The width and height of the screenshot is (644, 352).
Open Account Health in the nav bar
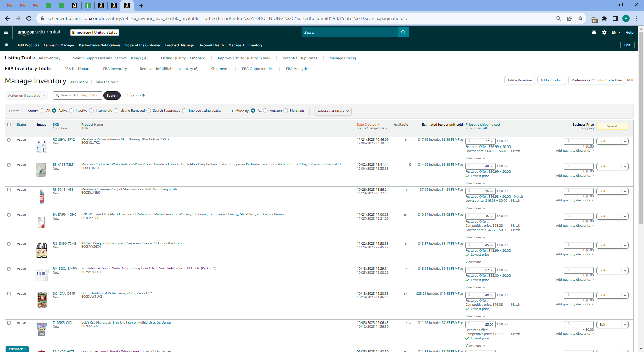tap(212, 45)
